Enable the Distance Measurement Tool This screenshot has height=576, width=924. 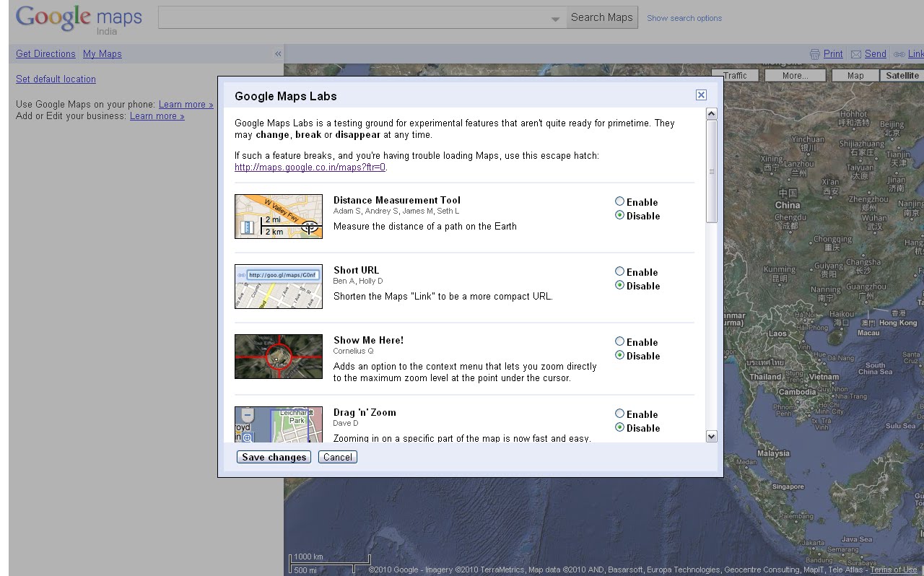[619, 201]
